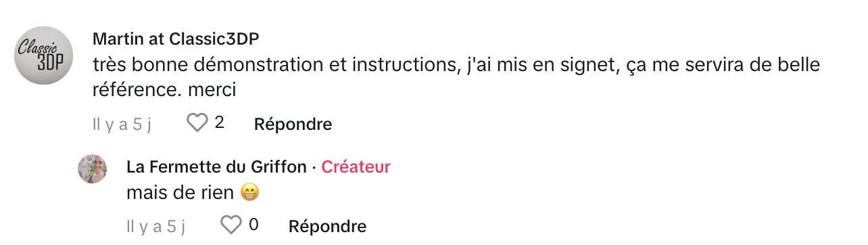The image size is (868, 245).
Task: Reply to the creator's 'mais de rien' comment
Action: point(327,226)
